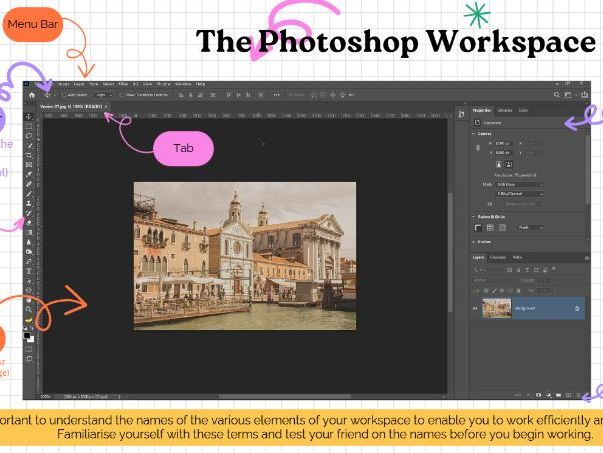Click the Share icon at top right

point(585,95)
